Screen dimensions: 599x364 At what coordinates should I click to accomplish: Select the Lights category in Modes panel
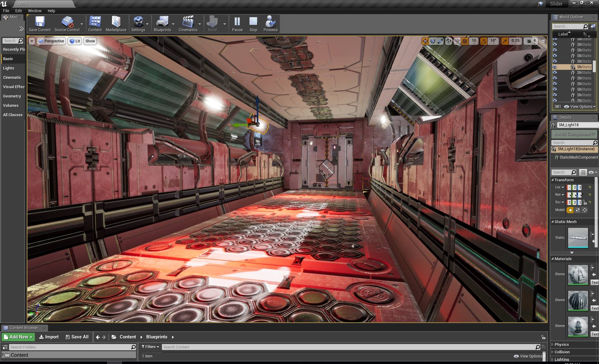(9, 68)
